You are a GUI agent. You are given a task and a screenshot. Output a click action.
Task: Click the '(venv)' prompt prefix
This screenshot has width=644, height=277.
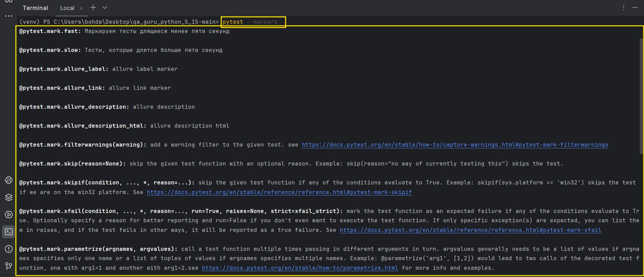30,22
